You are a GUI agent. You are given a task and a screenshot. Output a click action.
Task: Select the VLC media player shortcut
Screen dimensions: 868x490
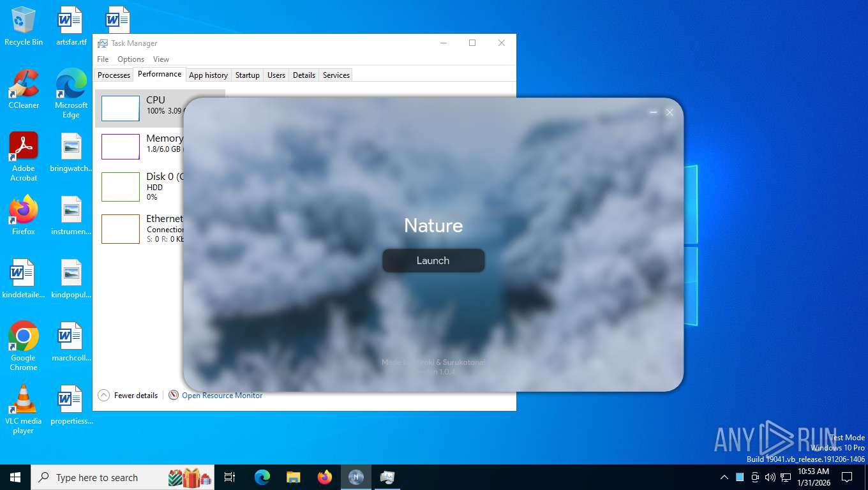pyautogui.click(x=24, y=409)
